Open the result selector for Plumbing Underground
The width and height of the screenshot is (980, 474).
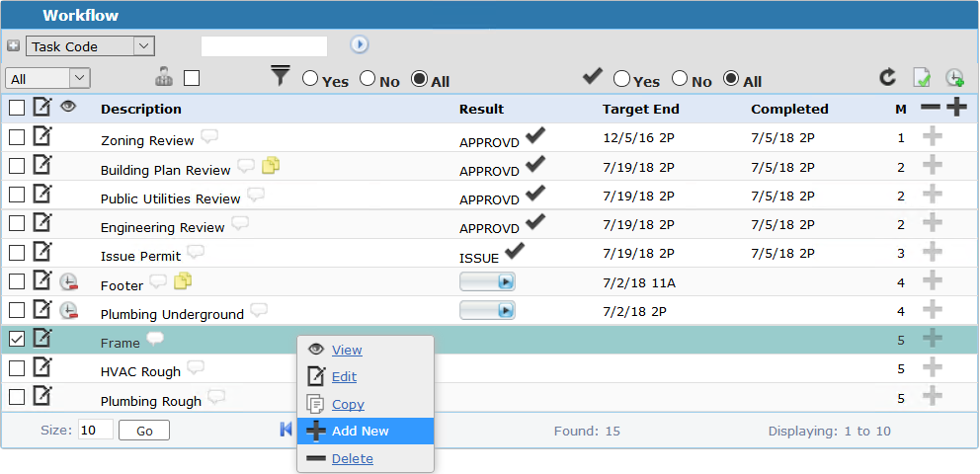pyautogui.click(x=487, y=310)
